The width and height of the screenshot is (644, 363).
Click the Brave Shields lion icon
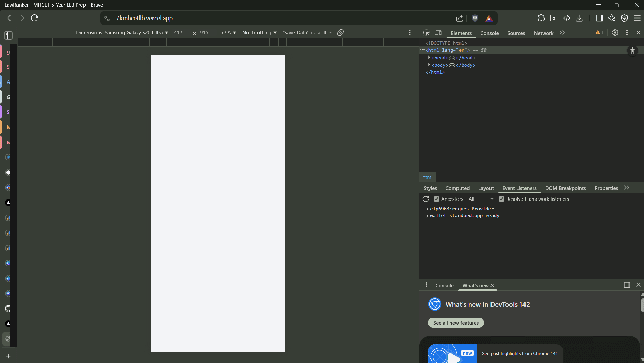tap(475, 18)
